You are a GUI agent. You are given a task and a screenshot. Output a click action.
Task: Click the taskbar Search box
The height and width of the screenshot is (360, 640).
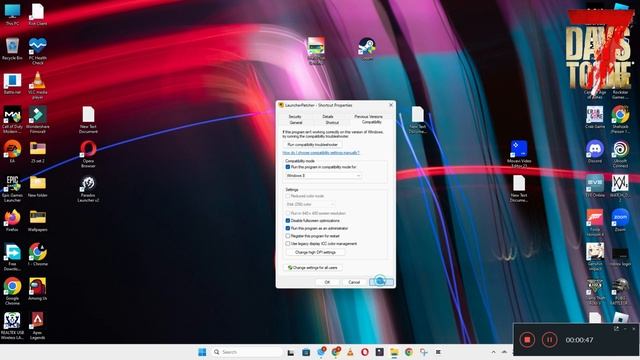coord(247,352)
